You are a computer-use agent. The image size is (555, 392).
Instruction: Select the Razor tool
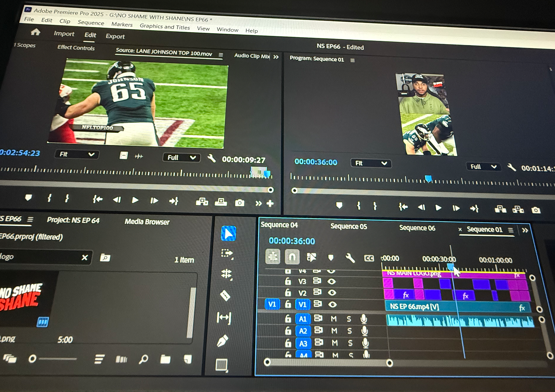(x=225, y=295)
